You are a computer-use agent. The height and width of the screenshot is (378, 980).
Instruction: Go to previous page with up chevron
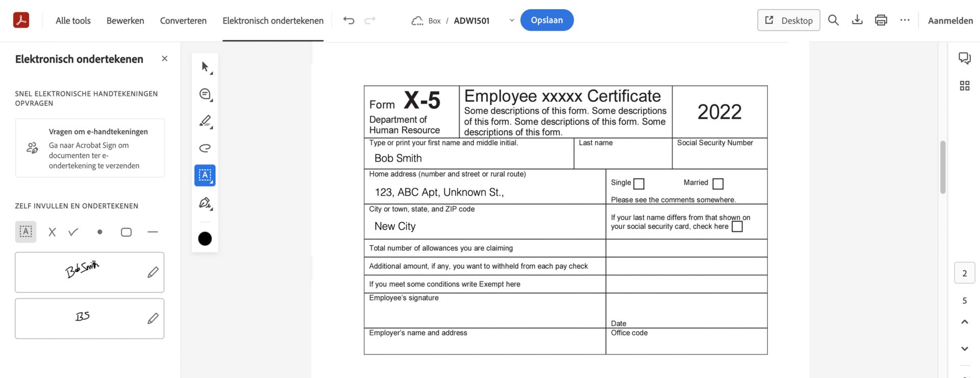[x=965, y=322]
